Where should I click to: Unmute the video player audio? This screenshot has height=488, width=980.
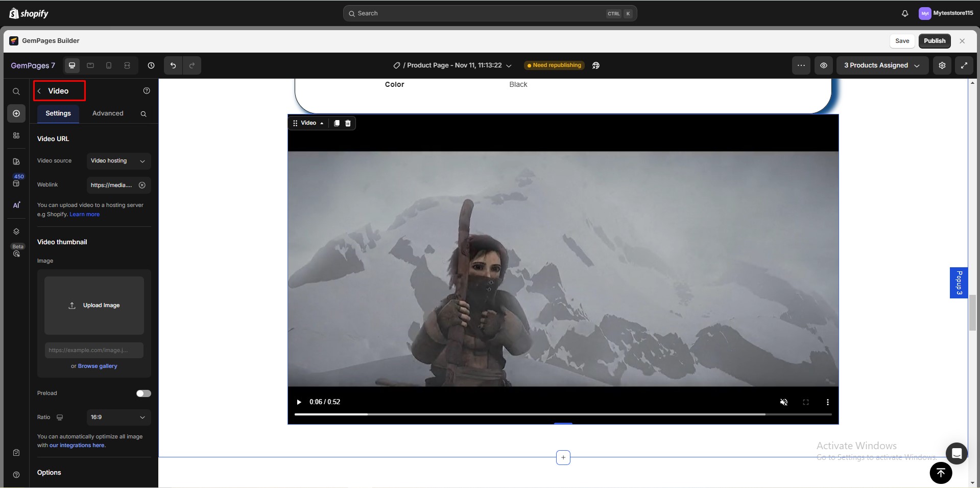point(784,402)
